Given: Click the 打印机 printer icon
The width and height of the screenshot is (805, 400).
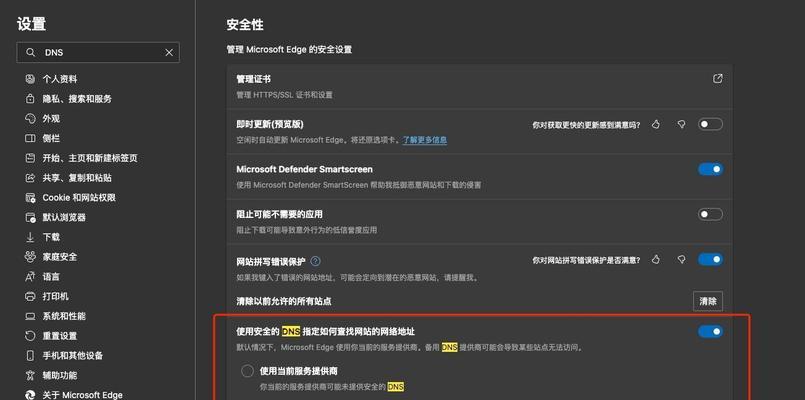Looking at the screenshot, I should (x=30, y=296).
